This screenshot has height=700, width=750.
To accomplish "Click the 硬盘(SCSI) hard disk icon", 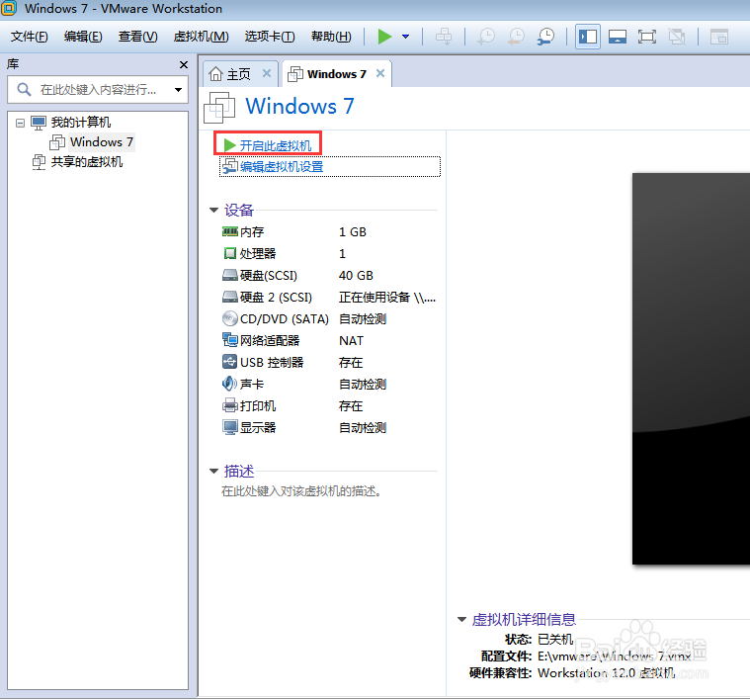I will click(x=229, y=275).
